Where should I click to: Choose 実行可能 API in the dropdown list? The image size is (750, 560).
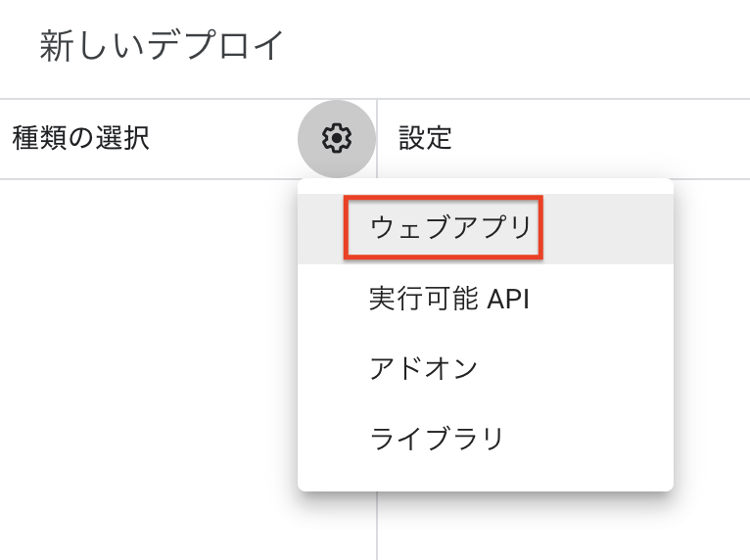coord(449,299)
